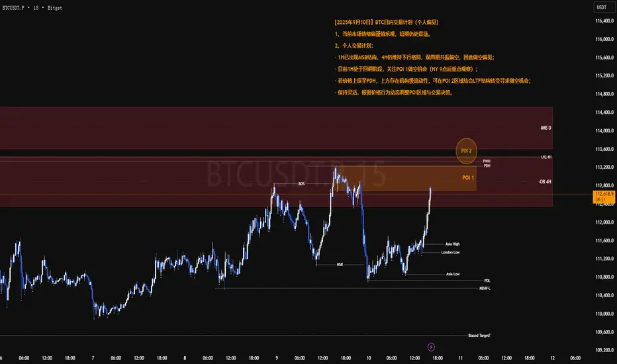This screenshot has width=617, height=364.
Task: Select the London Low line label
Action: (451, 252)
